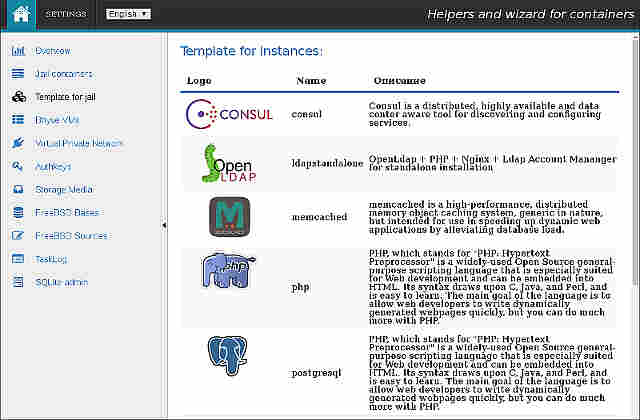The width and height of the screenshot is (640, 420).
Task: Open Jail containers section
Action: [x=64, y=74]
